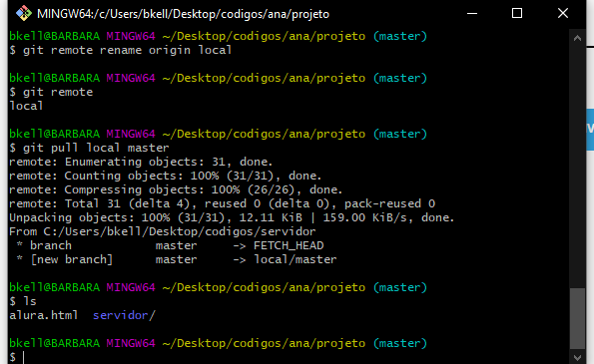Close the MINGW64 terminal window
Viewport: 594px width, 364px height.
point(563,14)
